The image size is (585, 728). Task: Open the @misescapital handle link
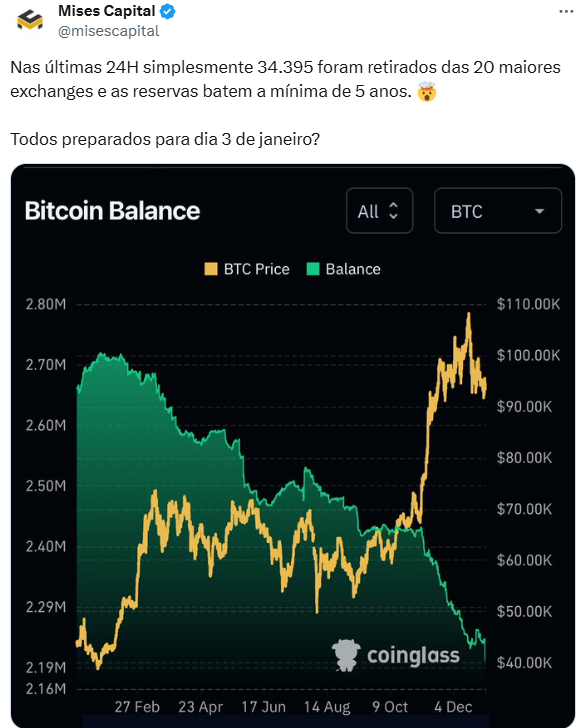pyautogui.click(x=109, y=31)
